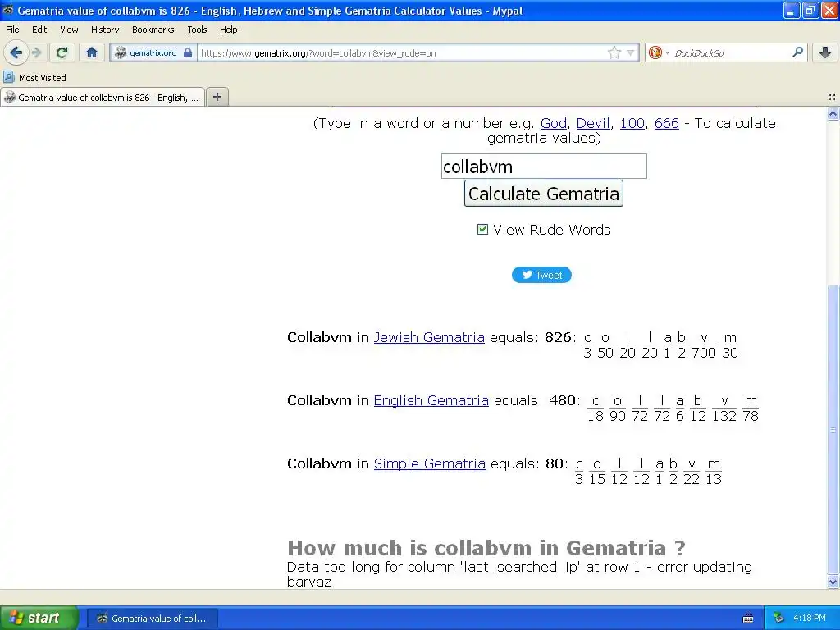840x630 pixels.
Task: Click the Tweet button
Action: click(x=541, y=275)
